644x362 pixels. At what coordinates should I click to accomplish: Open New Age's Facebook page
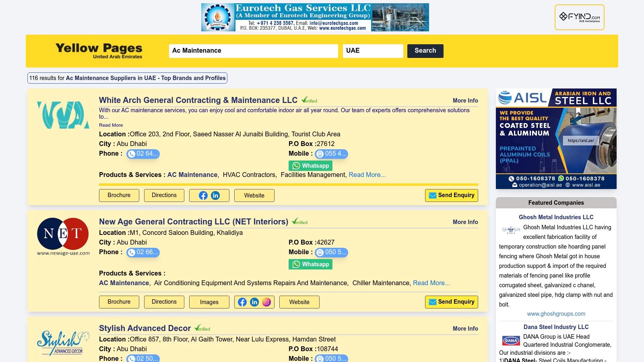[x=243, y=302]
